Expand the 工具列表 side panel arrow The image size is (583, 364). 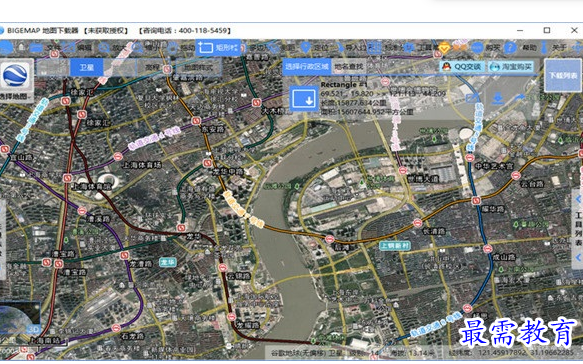[x=578, y=200]
